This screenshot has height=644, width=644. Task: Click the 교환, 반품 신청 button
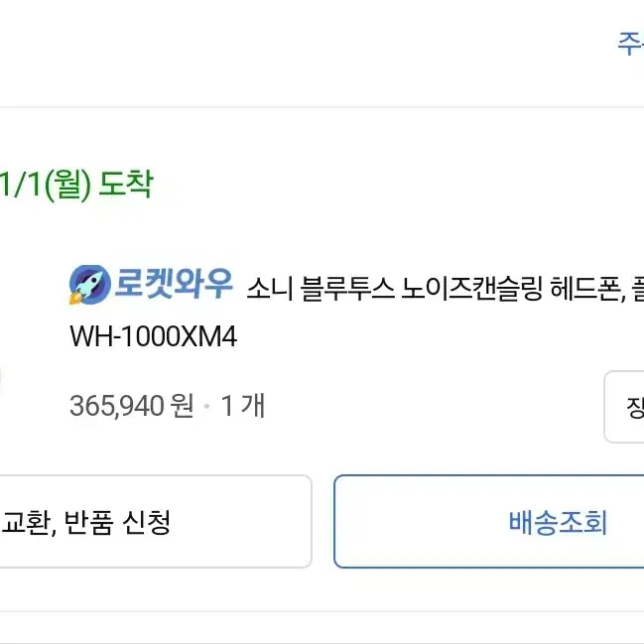(156, 522)
